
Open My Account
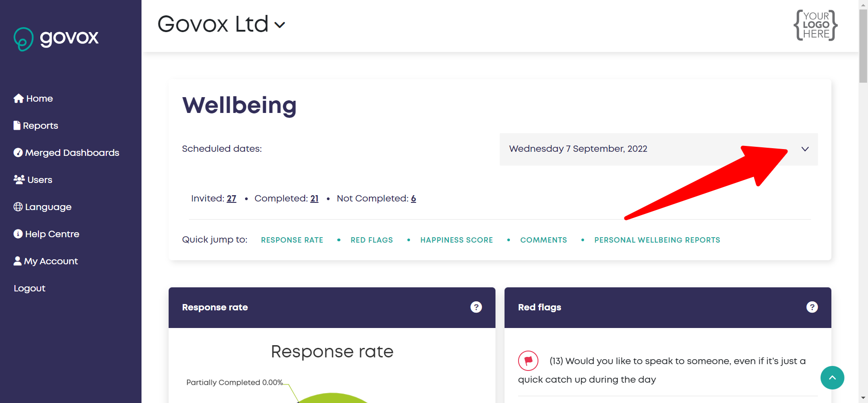coord(46,261)
